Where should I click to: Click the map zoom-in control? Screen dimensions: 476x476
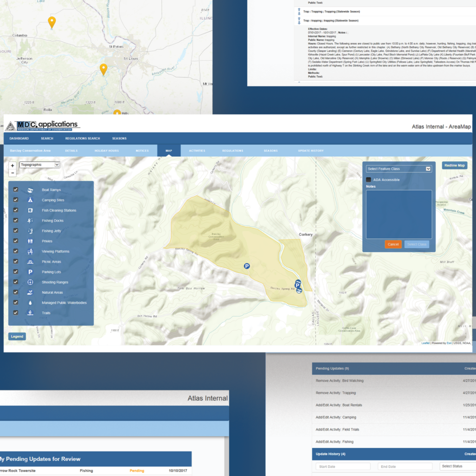pyautogui.click(x=12, y=165)
